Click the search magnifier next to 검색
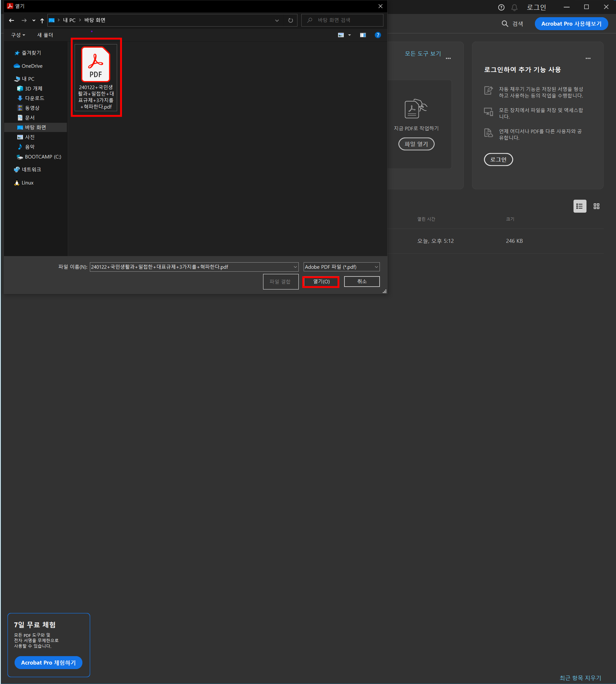Screen dimensions: 616x684 (505, 24)
